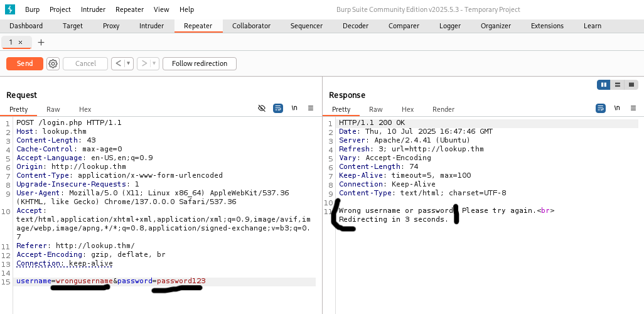Add a new Repeater tab with plus
This screenshot has height=314, width=644.
pyautogui.click(x=41, y=42)
